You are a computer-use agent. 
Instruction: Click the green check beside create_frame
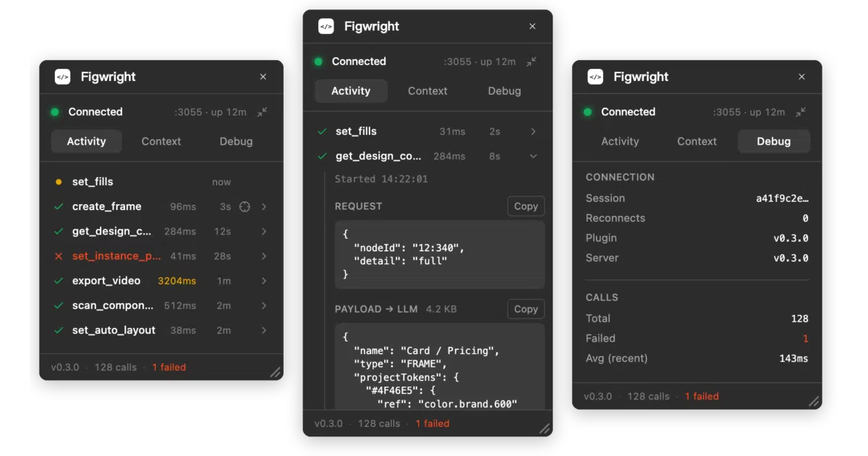pos(59,206)
